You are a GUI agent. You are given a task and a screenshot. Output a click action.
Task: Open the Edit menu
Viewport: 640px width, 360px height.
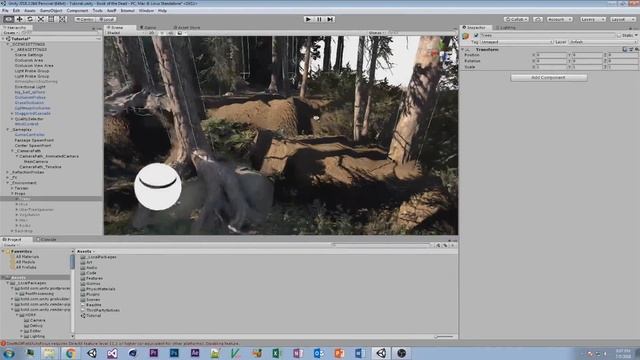pos(16,11)
